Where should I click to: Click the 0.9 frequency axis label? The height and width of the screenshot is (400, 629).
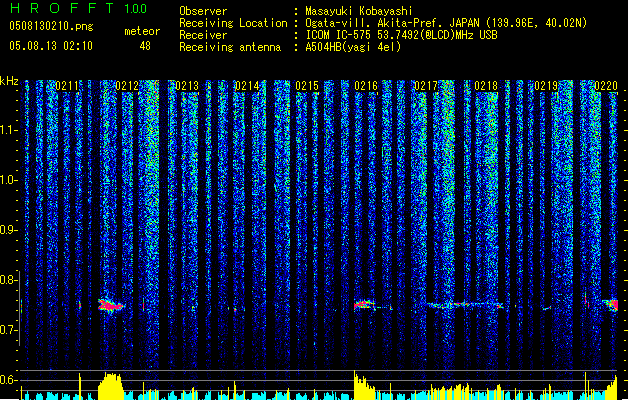8,230
